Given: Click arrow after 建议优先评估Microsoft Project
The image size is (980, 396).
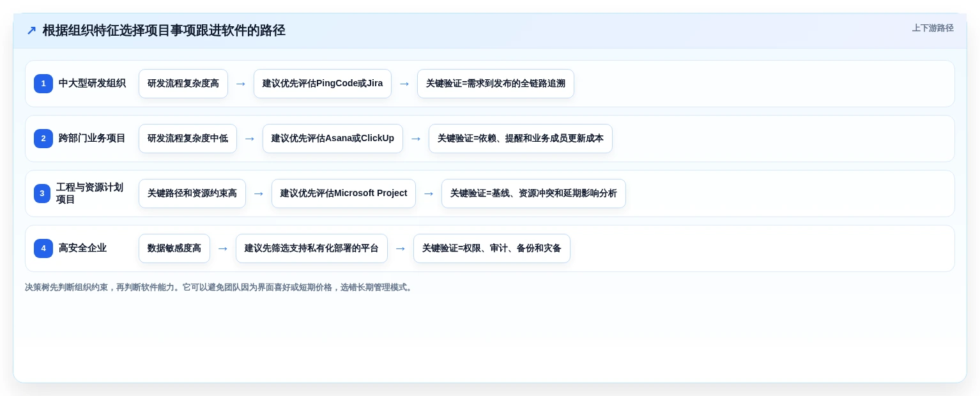Looking at the screenshot, I should (x=429, y=194).
